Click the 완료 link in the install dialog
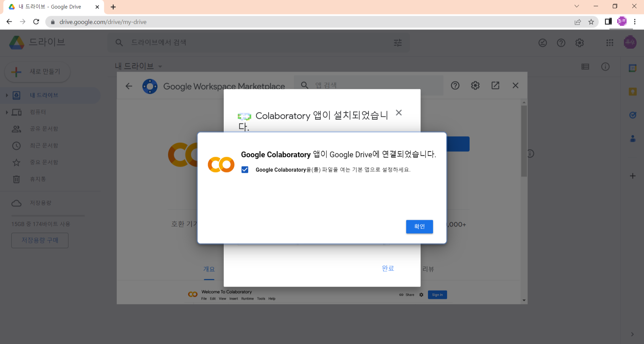Screen dimensions: 644x344 coord(388,268)
